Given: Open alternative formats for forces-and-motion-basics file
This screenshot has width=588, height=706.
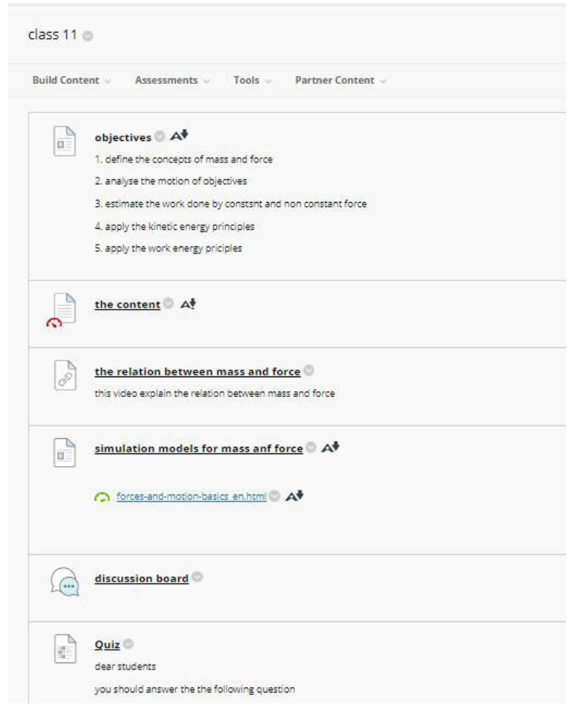Looking at the screenshot, I should click(x=295, y=496).
